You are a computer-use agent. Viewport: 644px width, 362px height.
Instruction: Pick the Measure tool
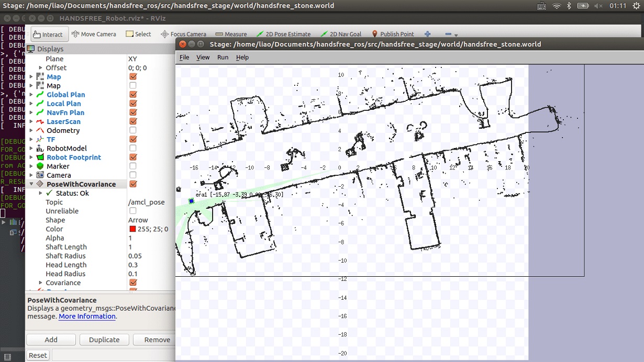tap(230, 34)
